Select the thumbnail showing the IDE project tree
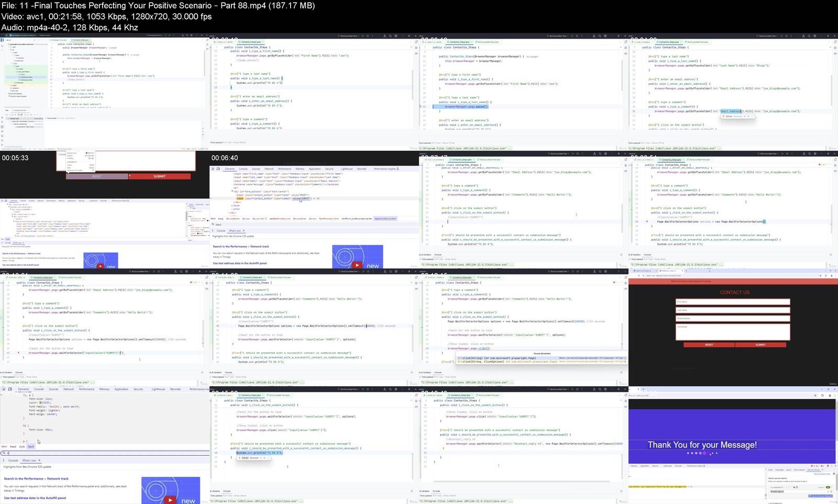The width and height of the screenshot is (838, 504). (105, 92)
